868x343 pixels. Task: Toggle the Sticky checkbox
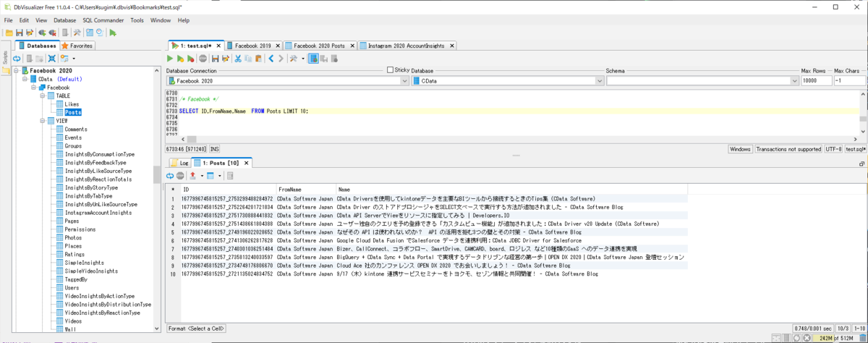[391, 70]
